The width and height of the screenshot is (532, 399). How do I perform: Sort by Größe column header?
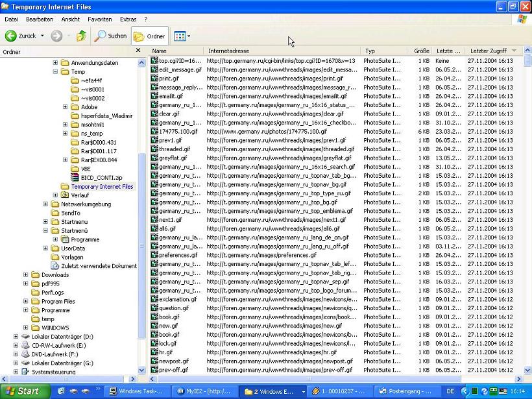419,51
